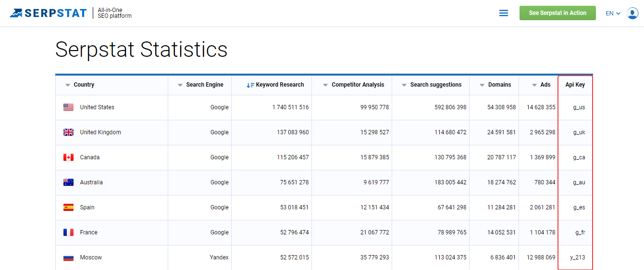The image size is (644, 270).
Task: Select the 54 308 958 domains value
Action: 502,107
